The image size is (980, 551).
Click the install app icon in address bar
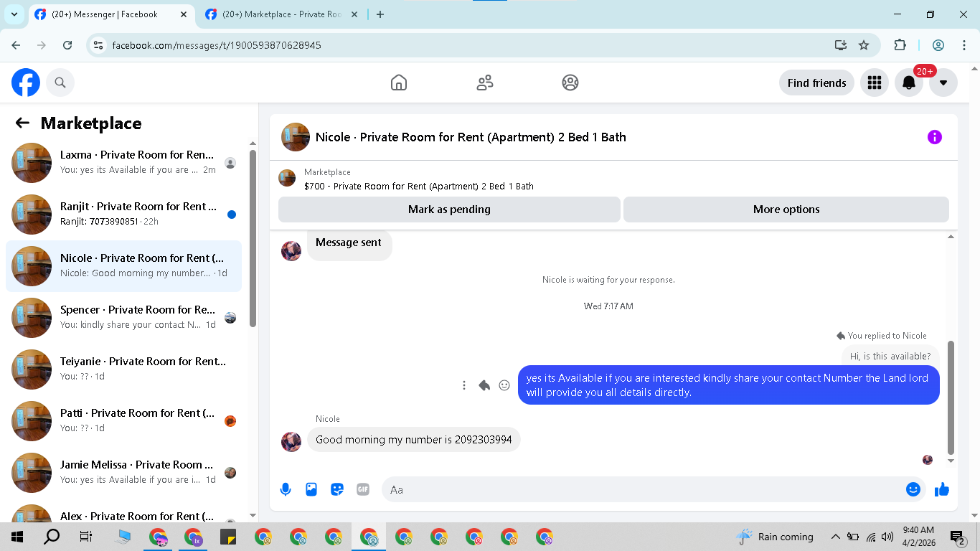pyautogui.click(x=841, y=45)
